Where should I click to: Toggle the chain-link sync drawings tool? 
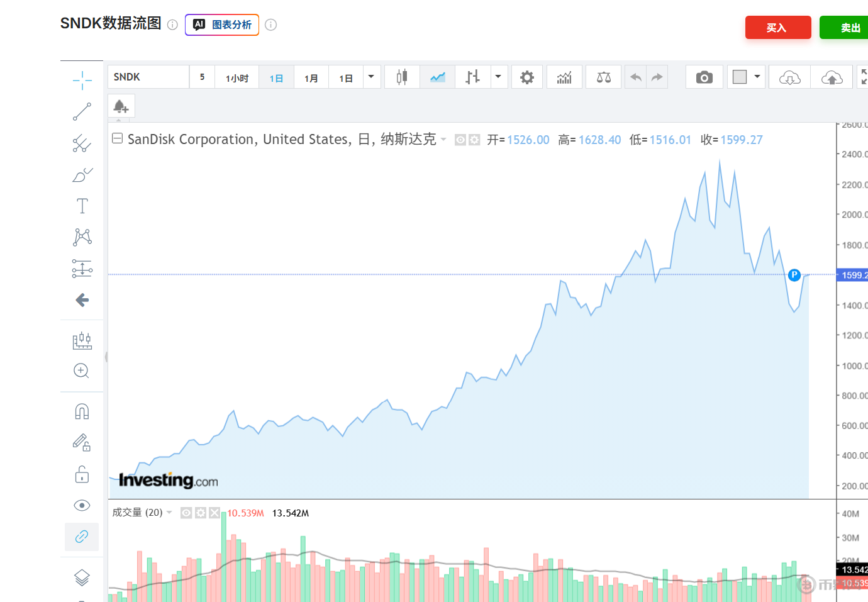click(x=82, y=537)
